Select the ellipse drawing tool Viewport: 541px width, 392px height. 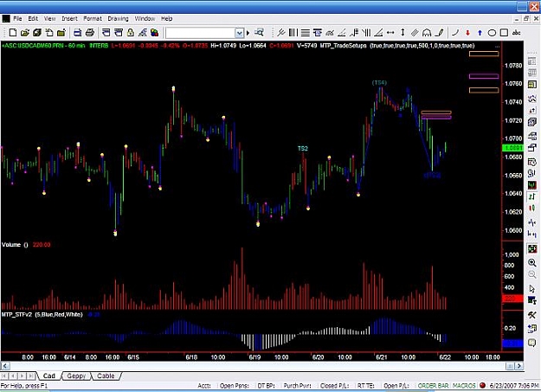492,33
